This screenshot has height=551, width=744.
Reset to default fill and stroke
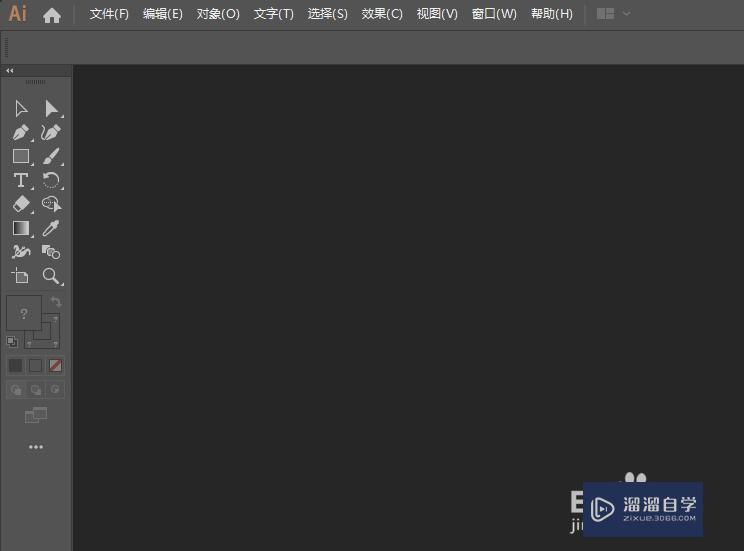(x=12, y=341)
